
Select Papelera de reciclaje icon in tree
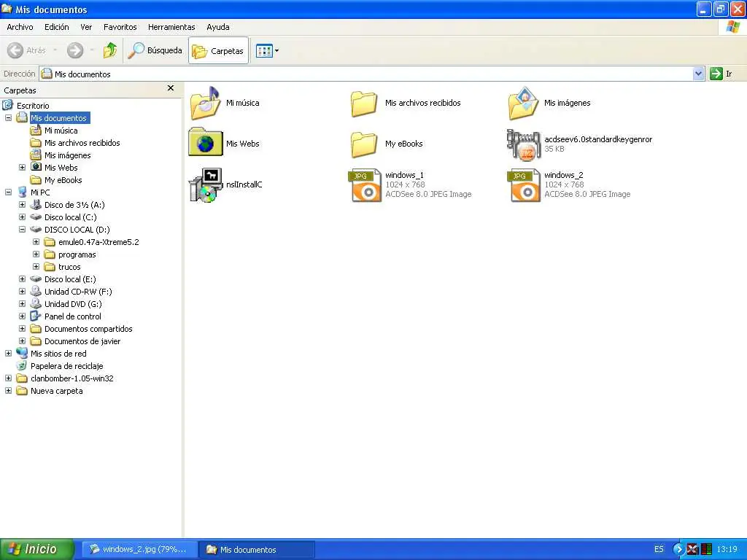(22, 366)
